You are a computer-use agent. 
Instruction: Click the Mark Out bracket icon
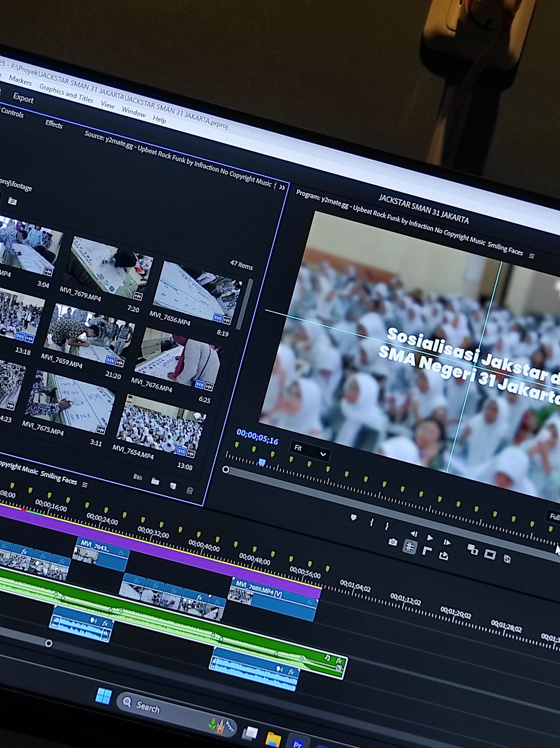coord(386,526)
